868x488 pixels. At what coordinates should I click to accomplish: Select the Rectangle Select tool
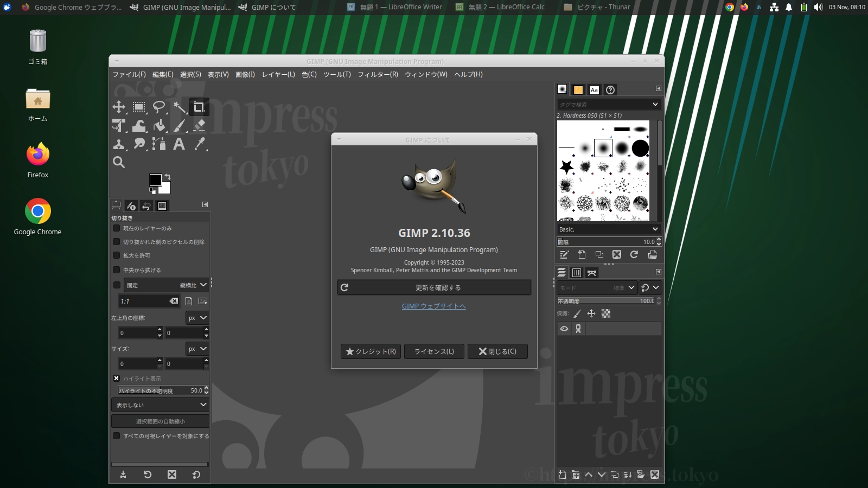tap(139, 107)
